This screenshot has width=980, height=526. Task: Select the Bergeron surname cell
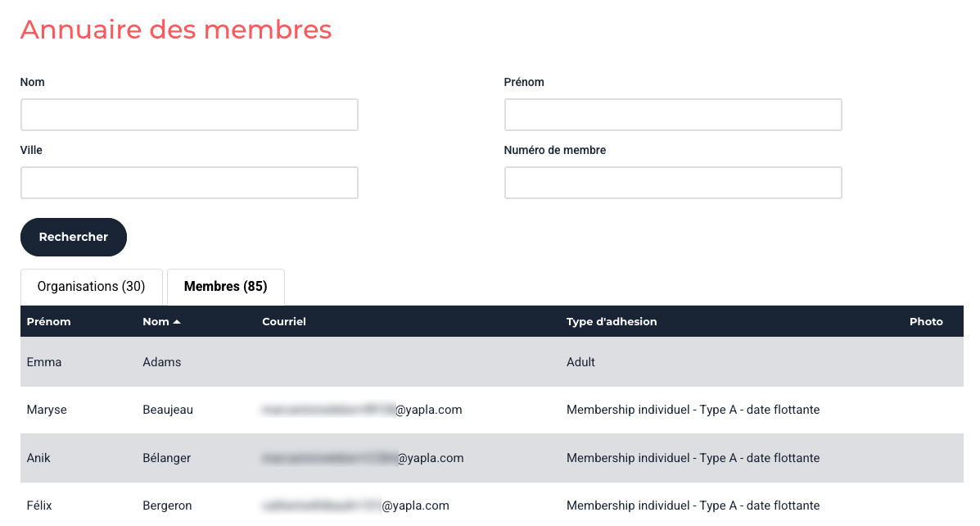[167, 506]
